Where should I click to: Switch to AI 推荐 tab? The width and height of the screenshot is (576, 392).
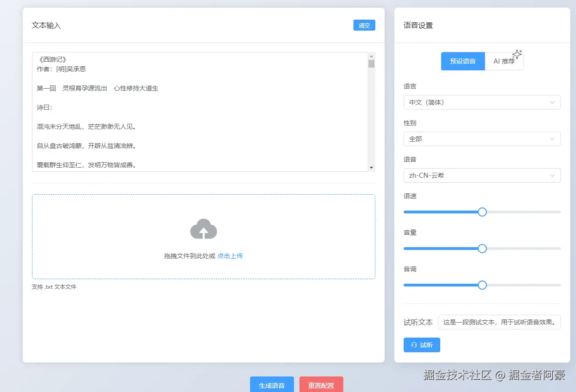click(504, 61)
